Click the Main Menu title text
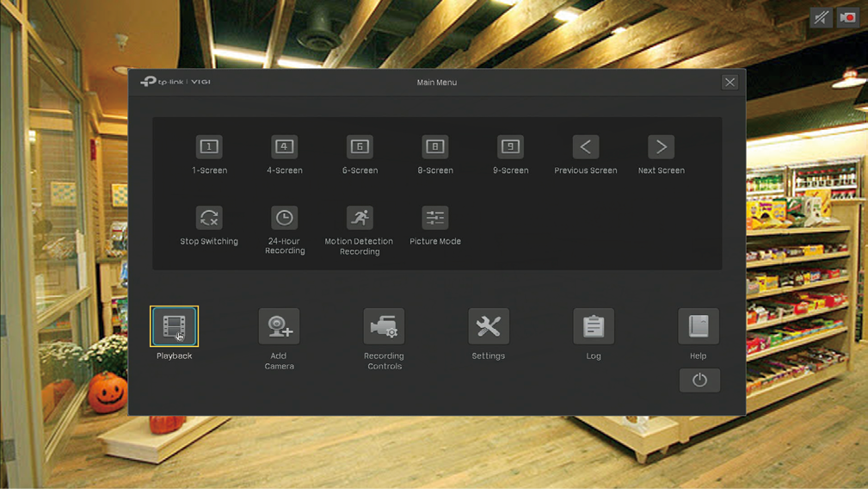The image size is (868, 489). click(x=437, y=83)
